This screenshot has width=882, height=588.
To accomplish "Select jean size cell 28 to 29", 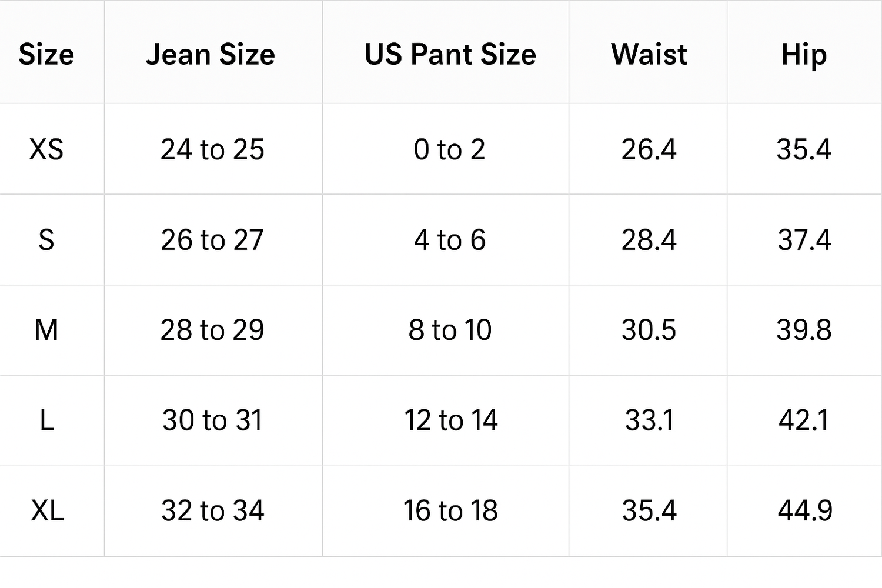I will click(212, 330).
